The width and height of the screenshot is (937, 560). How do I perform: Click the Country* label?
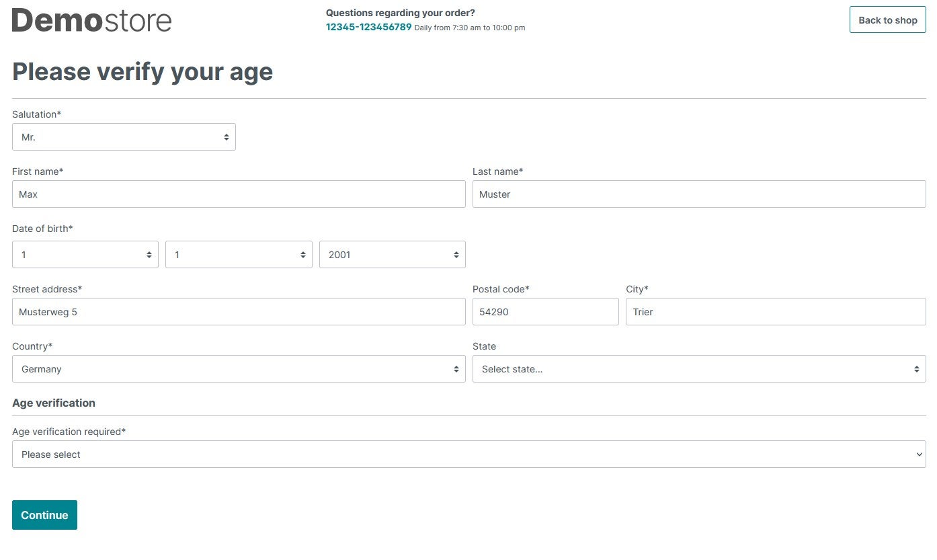coord(32,346)
